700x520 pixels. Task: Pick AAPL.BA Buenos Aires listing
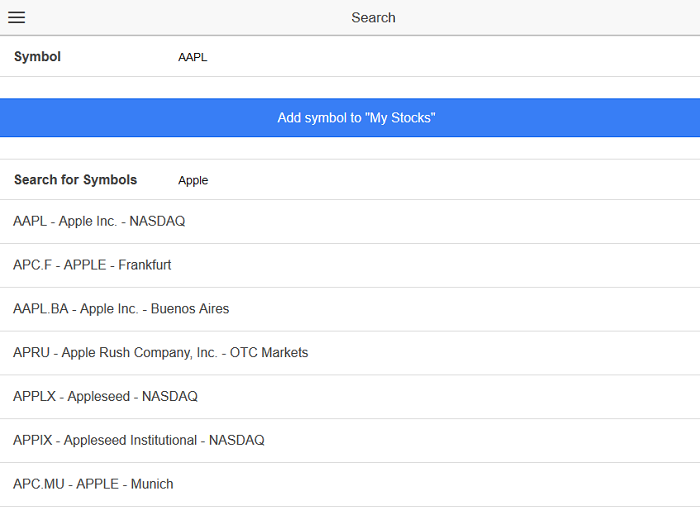121,309
